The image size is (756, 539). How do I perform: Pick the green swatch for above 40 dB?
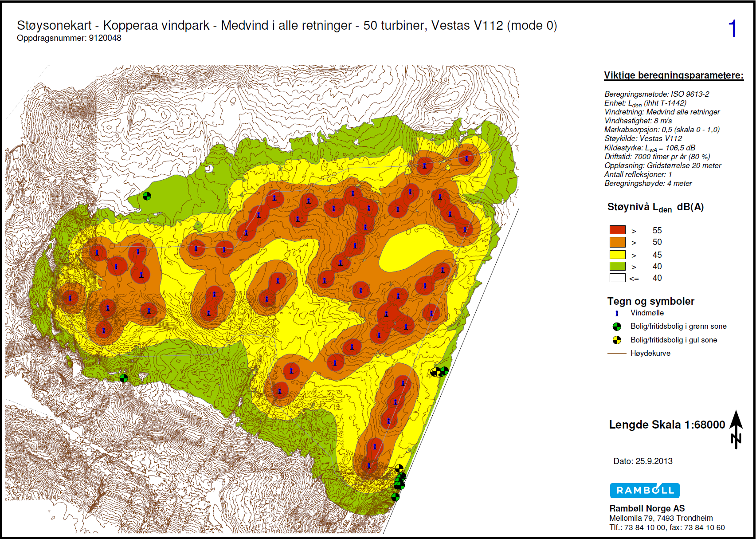point(617,266)
